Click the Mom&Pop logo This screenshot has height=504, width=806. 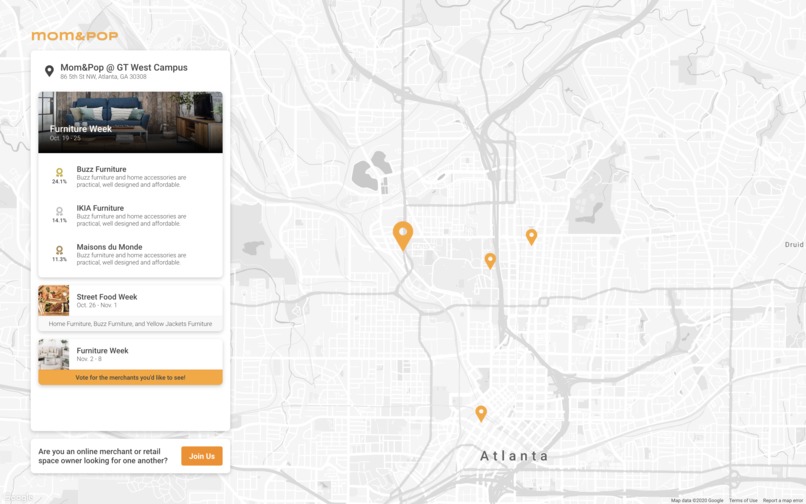pyautogui.click(x=75, y=35)
